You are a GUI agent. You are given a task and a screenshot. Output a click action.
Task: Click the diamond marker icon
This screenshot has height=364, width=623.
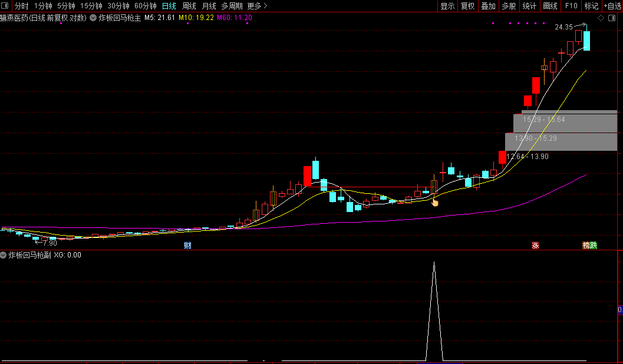601,18
